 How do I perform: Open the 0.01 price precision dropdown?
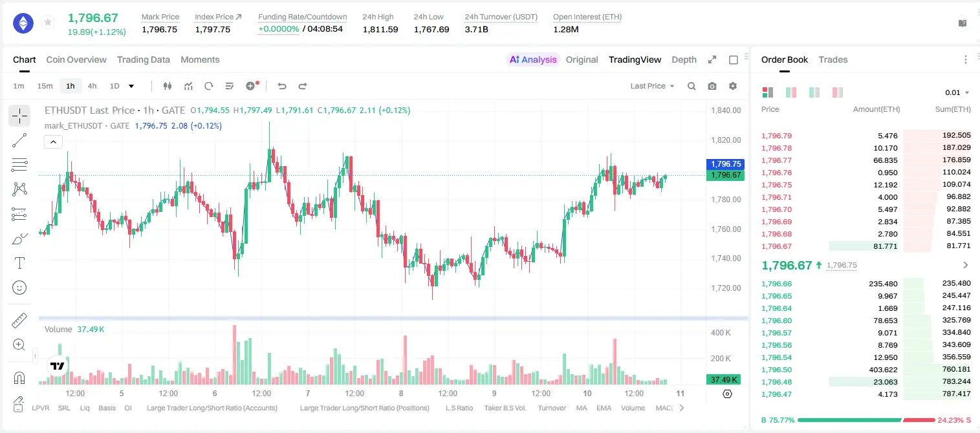point(957,92)
